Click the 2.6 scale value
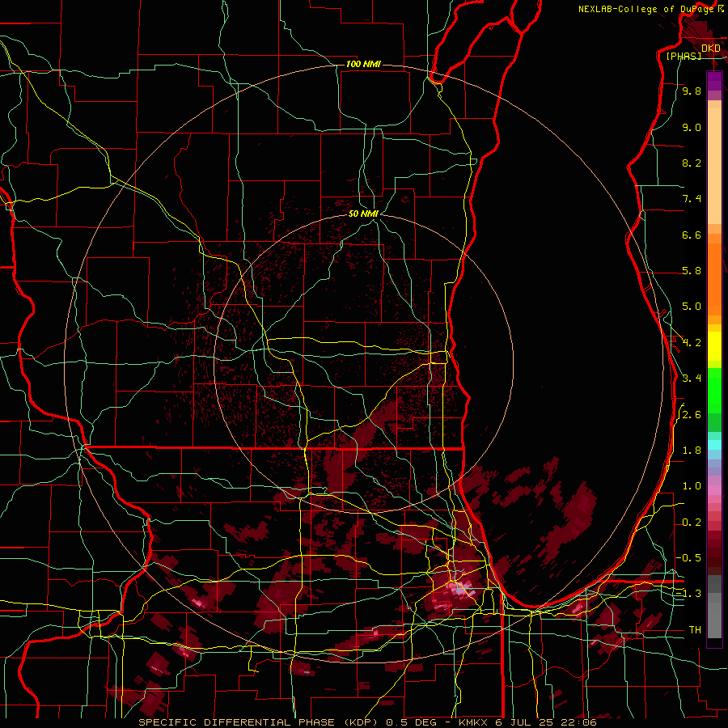 coord(692,415)
